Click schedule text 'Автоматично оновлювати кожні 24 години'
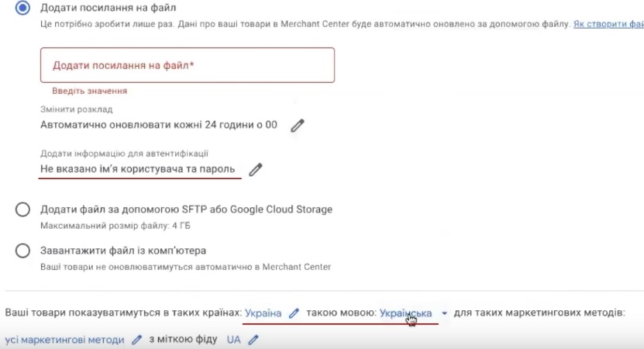The image size is (644, 349). (x=158, y=125)
